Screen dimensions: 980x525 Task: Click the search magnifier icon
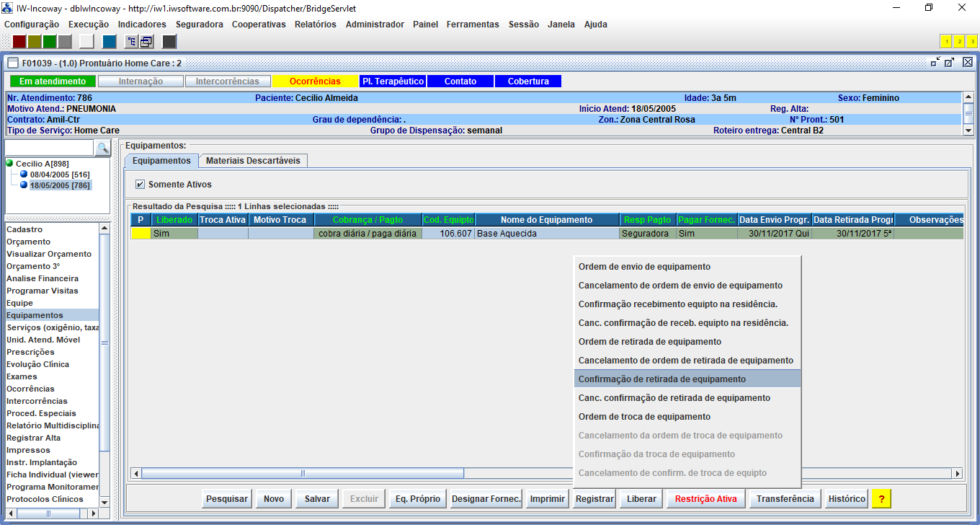(x=103, y=148)
